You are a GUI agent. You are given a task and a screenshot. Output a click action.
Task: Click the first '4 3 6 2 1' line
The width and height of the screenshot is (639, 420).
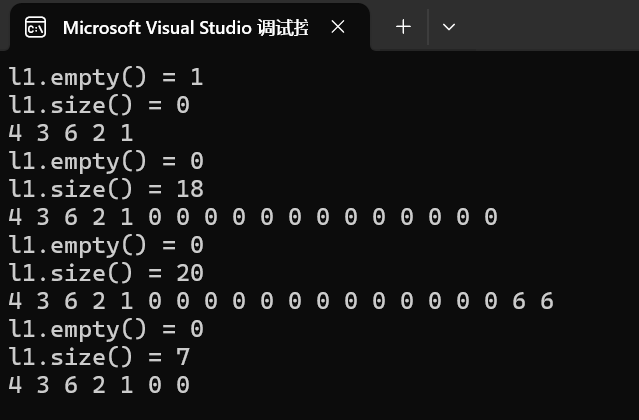(x=70, y=133)
